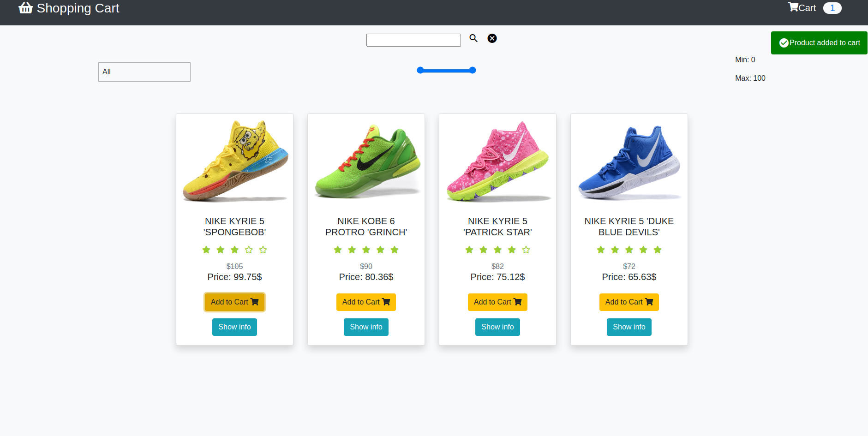Toggle the fourth star rating on the Spongebob shoe
The width and height of the screenshot is (868, 436).
[x=249, y=250]
